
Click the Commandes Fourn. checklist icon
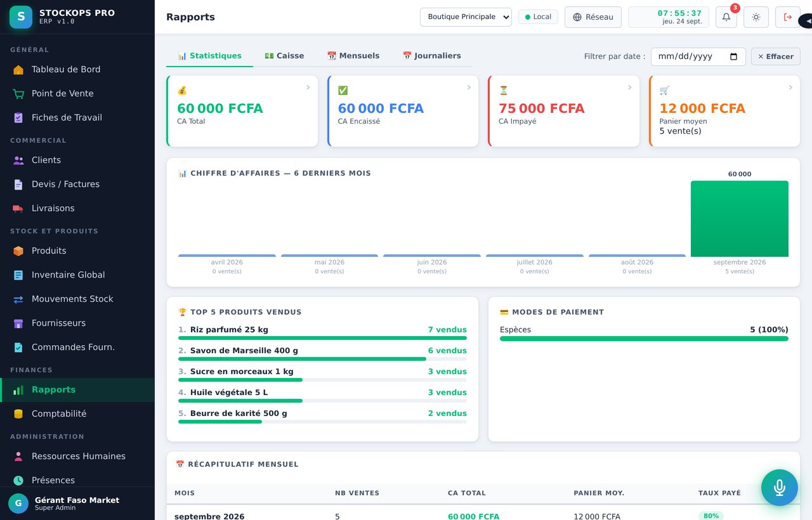pos(18,348)
